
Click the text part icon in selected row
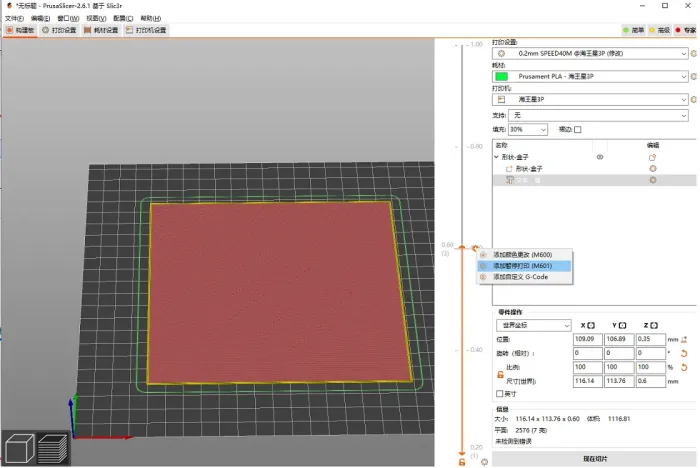(x=509, y=180)
